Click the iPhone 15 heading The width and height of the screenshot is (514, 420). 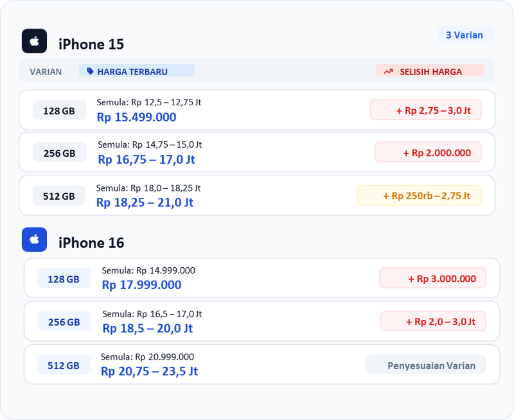91,44
